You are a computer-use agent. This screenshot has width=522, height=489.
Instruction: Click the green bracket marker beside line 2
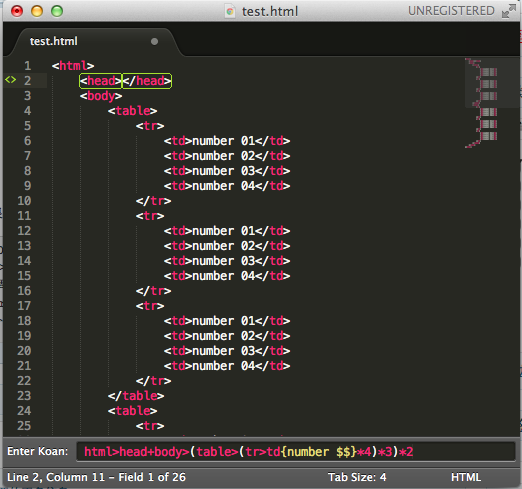pos(10,80)
